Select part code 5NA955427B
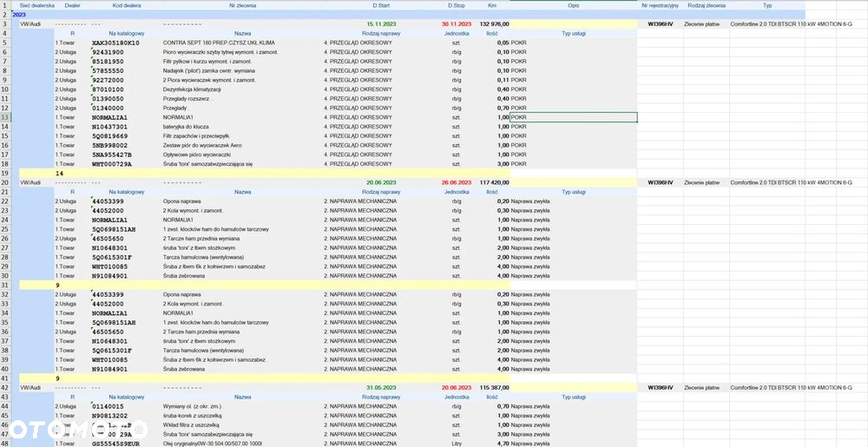The width and height of the screenshot is (868, 447). pyautogui.click(x=111, y=154)
